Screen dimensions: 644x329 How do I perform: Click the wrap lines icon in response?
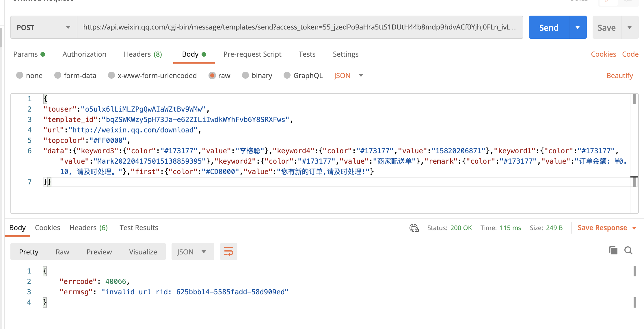coord(228,252)
